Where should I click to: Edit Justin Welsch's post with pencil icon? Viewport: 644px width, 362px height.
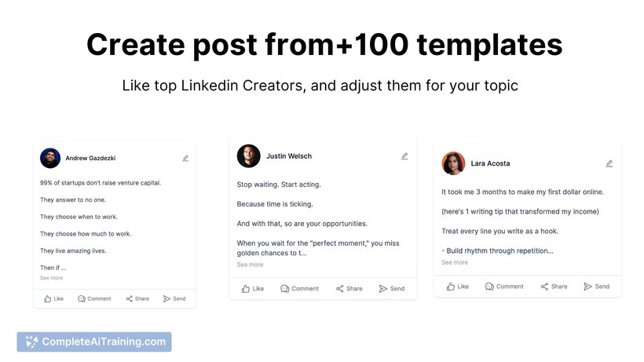[x=404, y=156]
